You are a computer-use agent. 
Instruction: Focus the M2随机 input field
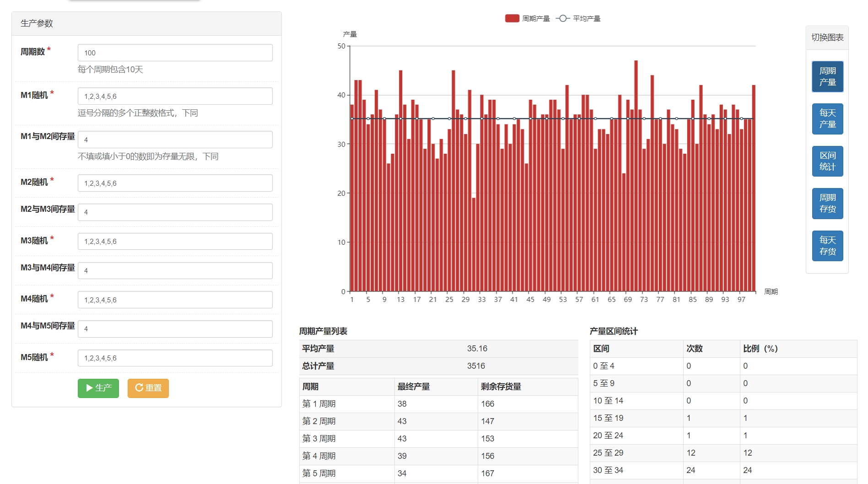point(175,183)
